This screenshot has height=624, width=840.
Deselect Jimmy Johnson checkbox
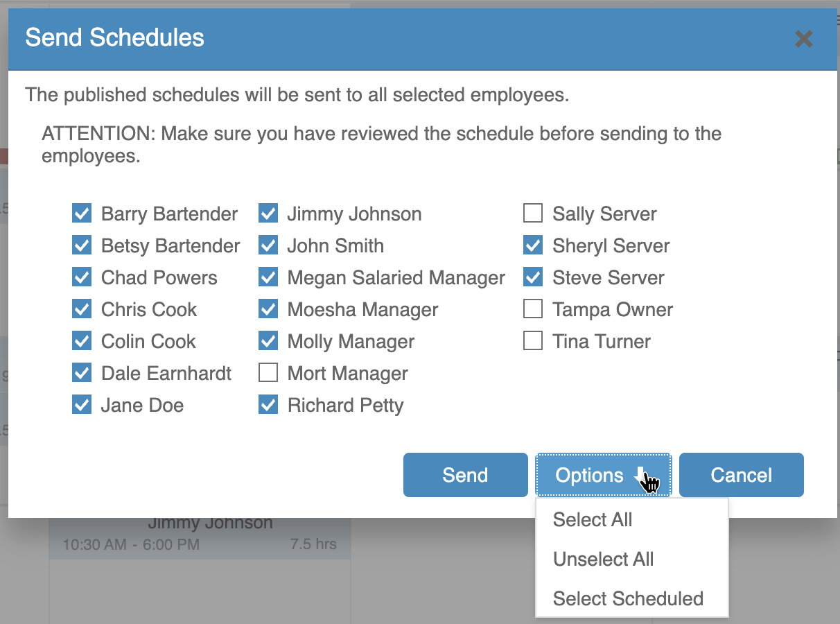point(268,214)
